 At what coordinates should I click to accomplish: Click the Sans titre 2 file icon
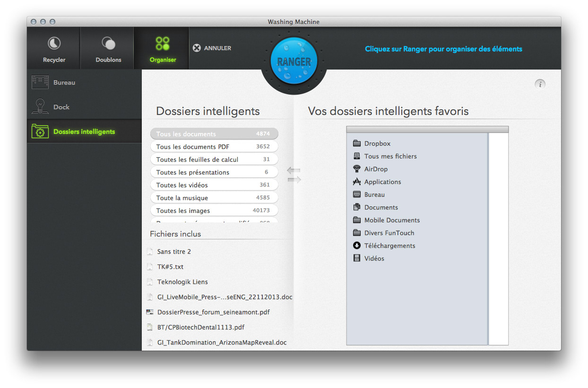coord(150,252)
